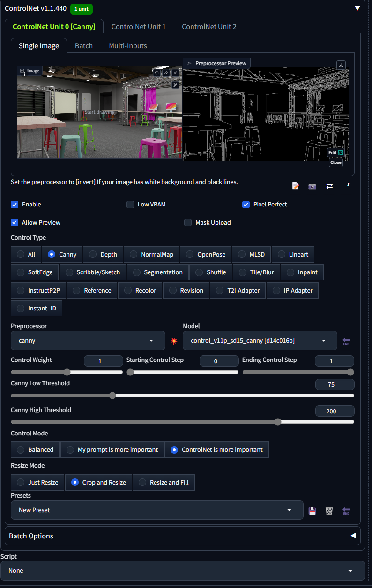Download the preprocessor preview image
The image size is (372, 588).
(x=341, y=65)
